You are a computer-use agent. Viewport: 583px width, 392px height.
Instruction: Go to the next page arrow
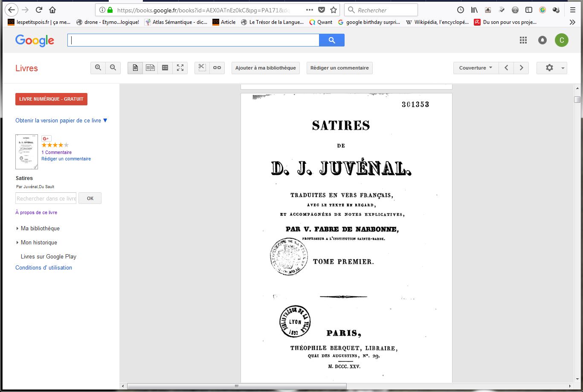521,68
